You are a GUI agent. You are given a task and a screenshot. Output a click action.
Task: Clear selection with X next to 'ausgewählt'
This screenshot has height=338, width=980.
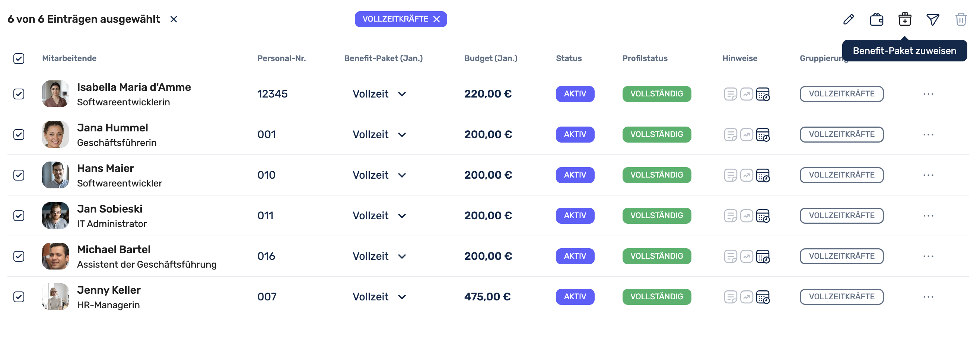click(174, 19)
